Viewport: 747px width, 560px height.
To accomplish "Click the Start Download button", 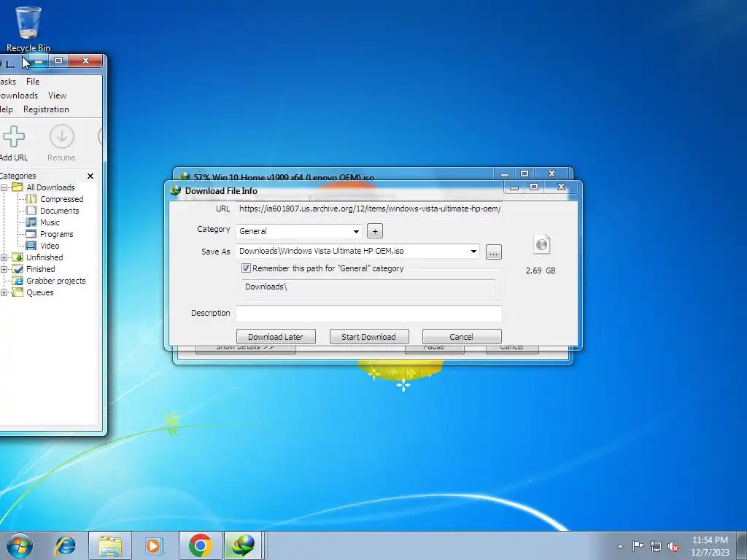I will coord(368,337).
